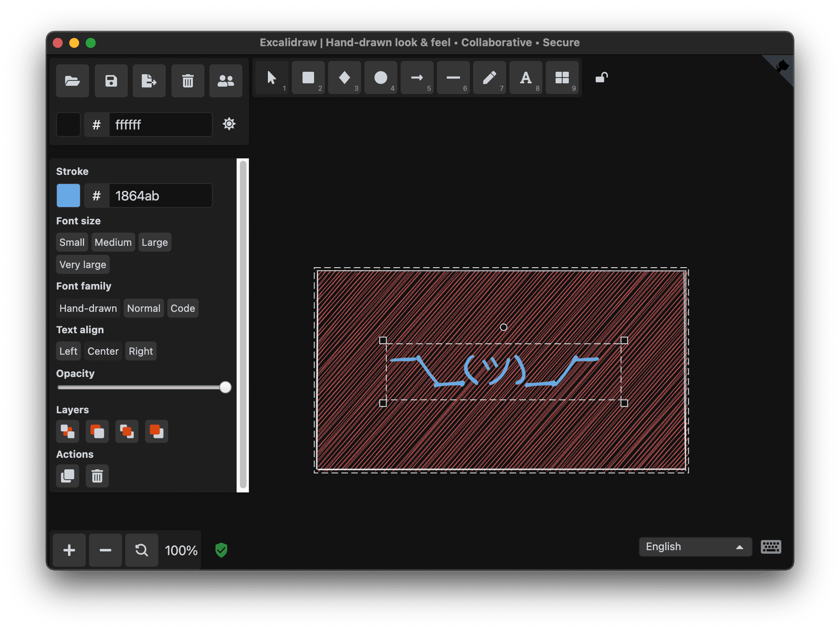Image resolution: width=840 pixels, height=631 pixels.
Task: Toggle Hand-drawn font family
Action: click(x=89, y=308)
